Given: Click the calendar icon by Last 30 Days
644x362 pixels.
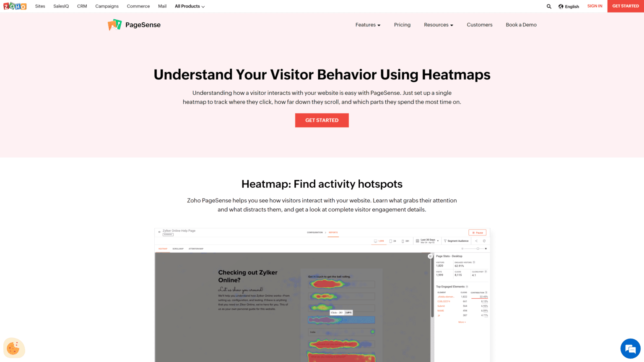Looking at the screenshot, I should 417,241.
